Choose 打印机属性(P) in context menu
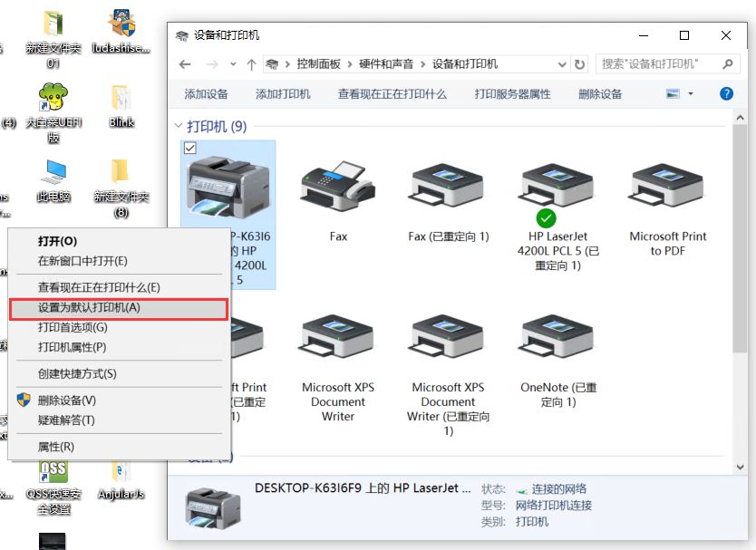This screenshot has width=756, height=550. click(119, 347)
